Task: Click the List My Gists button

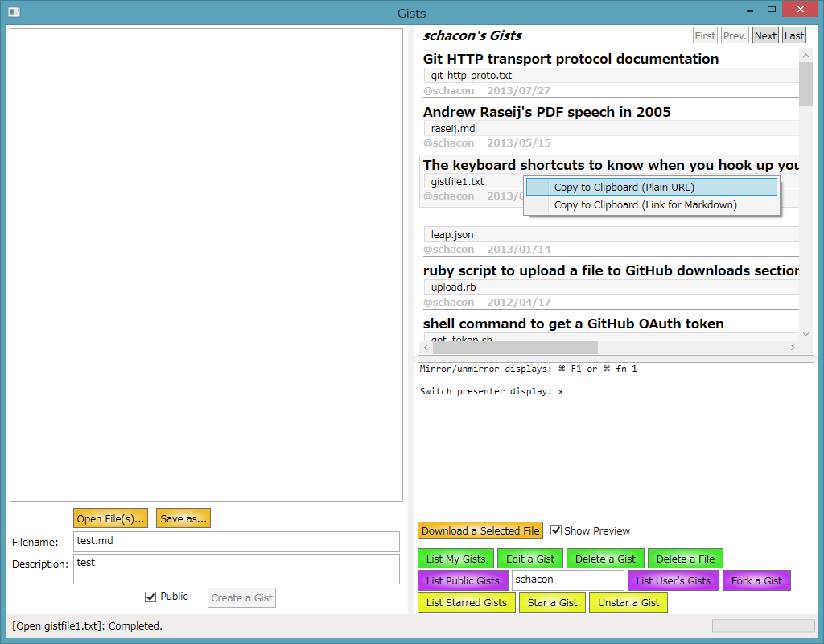Action: pos(455,559)
